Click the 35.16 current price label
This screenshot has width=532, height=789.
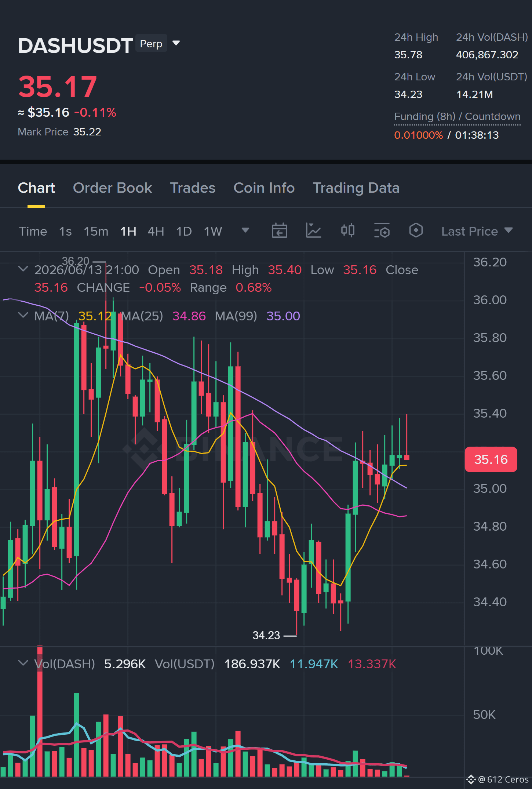(491, 459)
